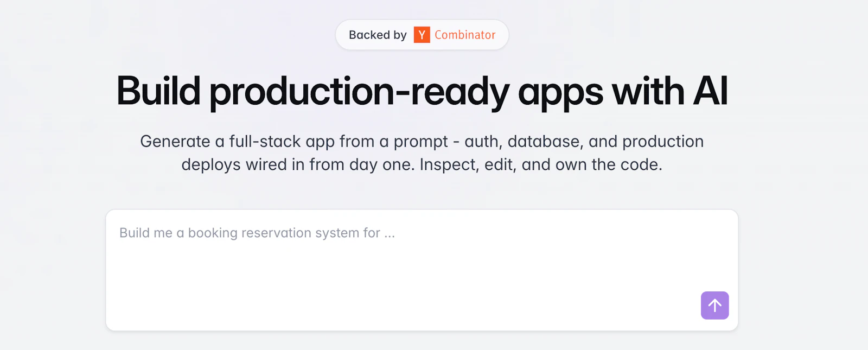Click the word 'Build' in the headline

coord(158,91)
